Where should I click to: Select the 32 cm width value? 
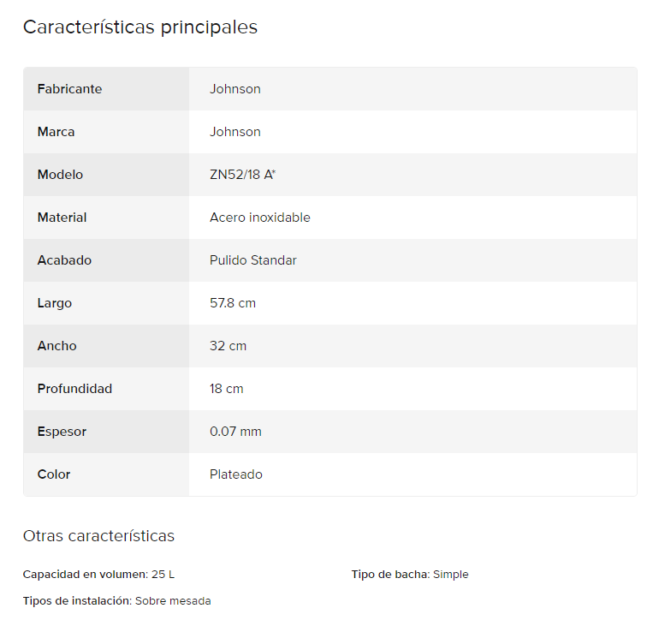pyautogui.click(x=228, y=346)
